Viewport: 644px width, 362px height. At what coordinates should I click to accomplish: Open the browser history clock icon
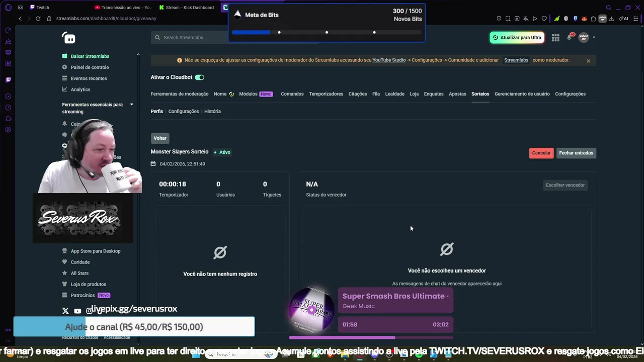pyautogui.click(x=8, y=107)
